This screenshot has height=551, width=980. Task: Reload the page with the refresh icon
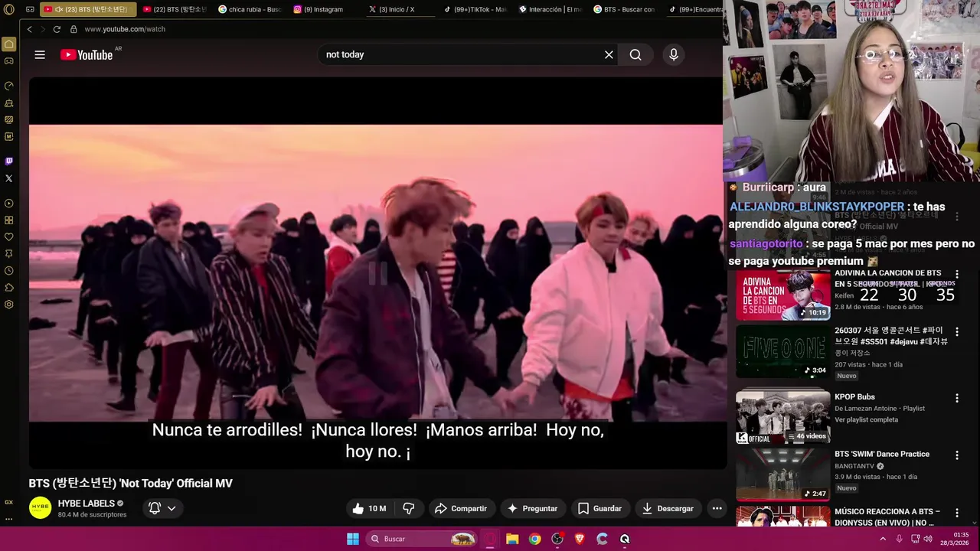tap(57, 29)
